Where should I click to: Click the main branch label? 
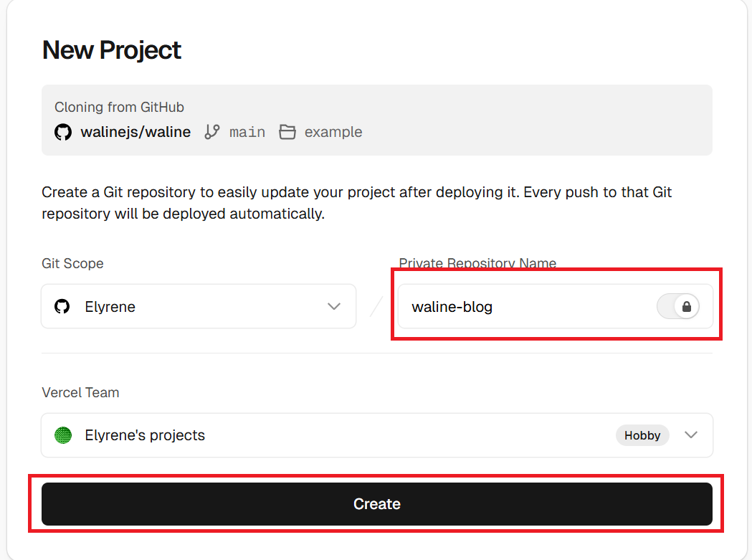pos(247,132)
